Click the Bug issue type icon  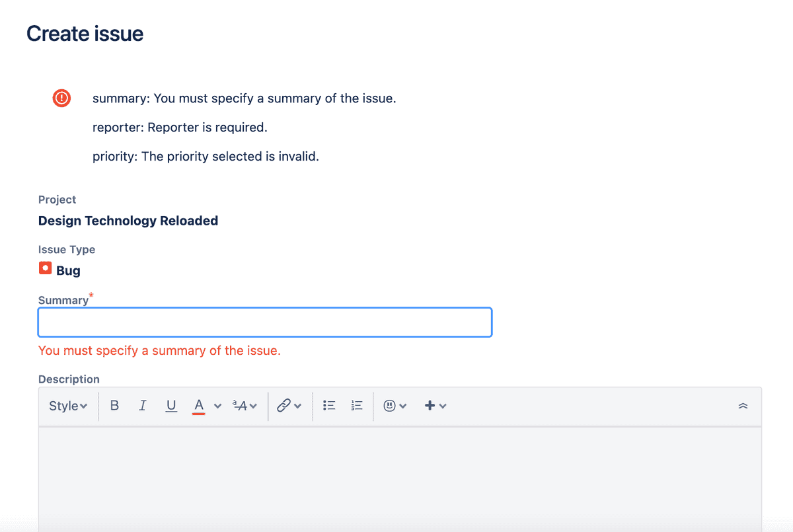pyautogui.click(x=45, y=268)
